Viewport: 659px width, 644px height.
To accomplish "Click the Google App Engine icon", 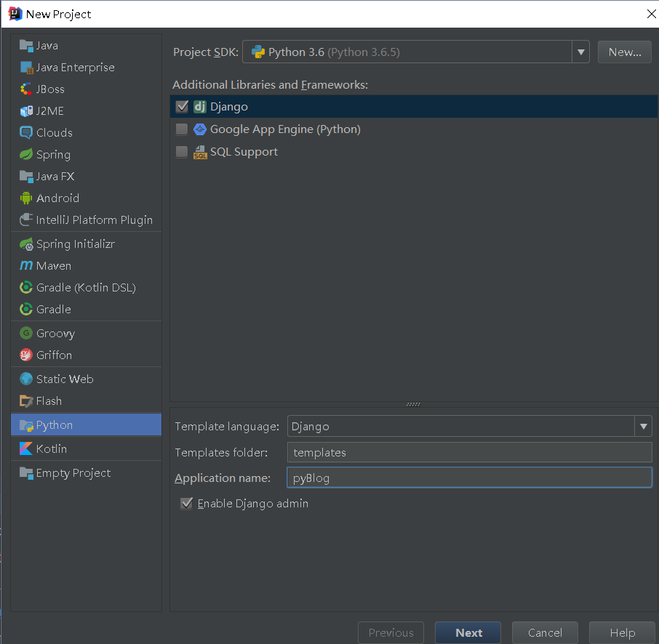I will [199, 129].
